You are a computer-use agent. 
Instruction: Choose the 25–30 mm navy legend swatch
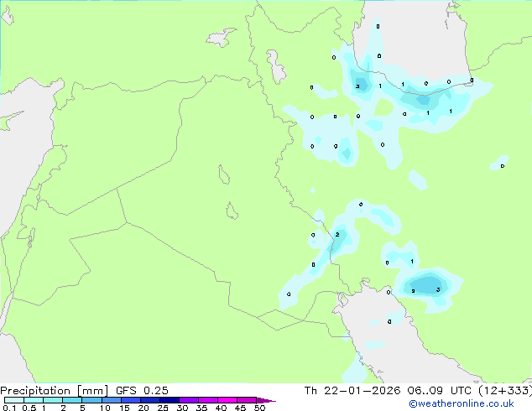tap(170, 400)
